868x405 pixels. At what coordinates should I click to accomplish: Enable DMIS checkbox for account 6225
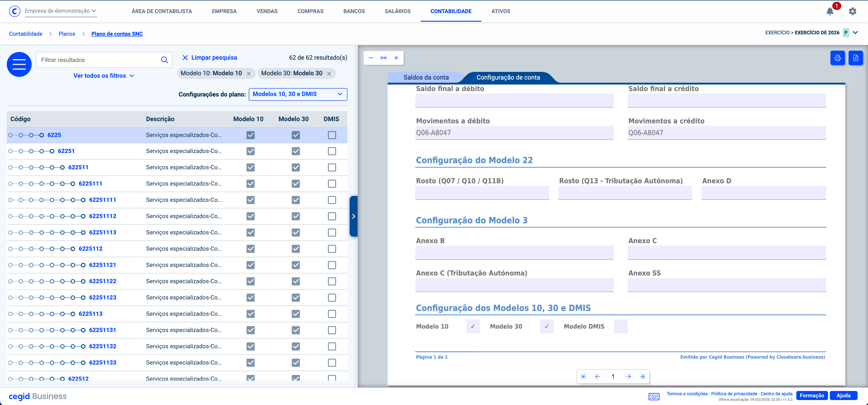pyautogui.click(x=332, y=135)
